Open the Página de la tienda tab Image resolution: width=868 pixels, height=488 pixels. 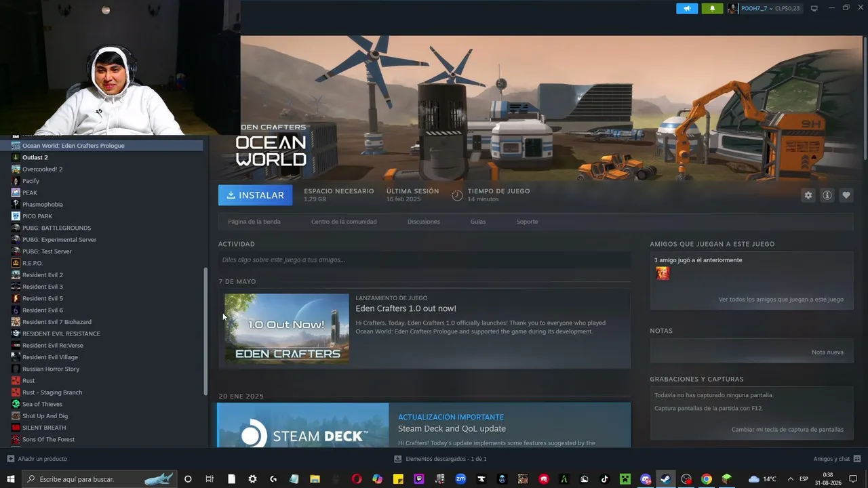pyautogui.click(x=254, y=222)
